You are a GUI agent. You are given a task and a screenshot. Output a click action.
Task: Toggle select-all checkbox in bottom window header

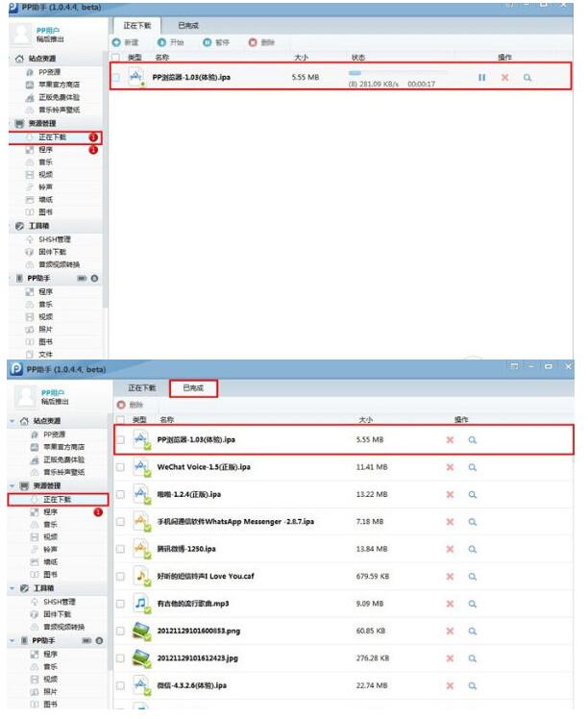point(120,419)
